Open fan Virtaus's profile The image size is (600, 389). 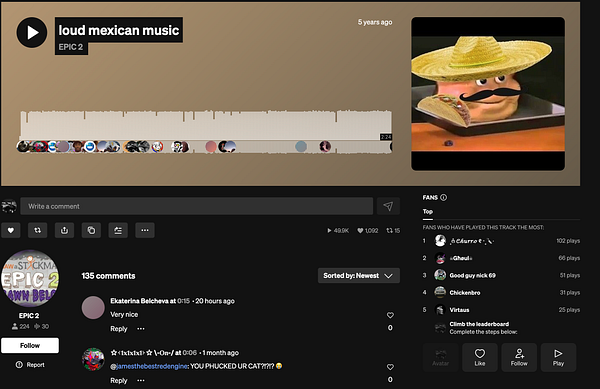pyautogui.click(x=459, y=310)
